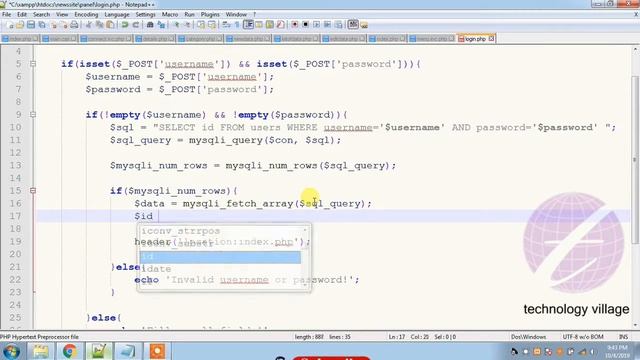Open the Settings menu

click(145, 14)
